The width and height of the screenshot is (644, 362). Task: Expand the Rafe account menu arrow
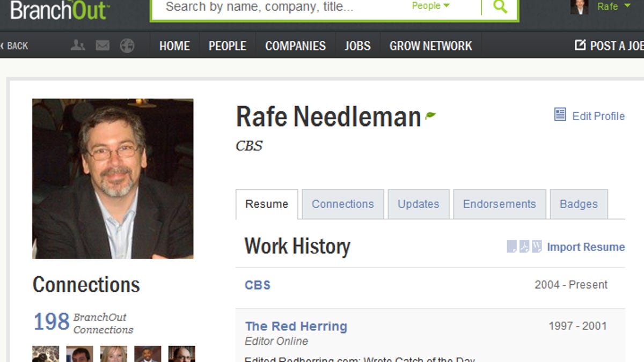tap(627, 6)
